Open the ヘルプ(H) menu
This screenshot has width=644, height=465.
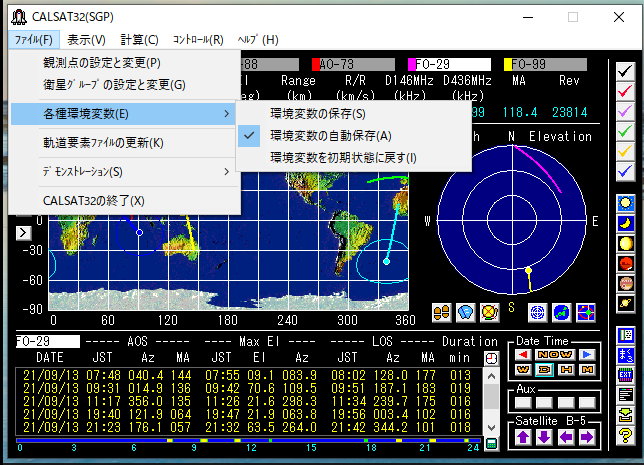[258, 40]
